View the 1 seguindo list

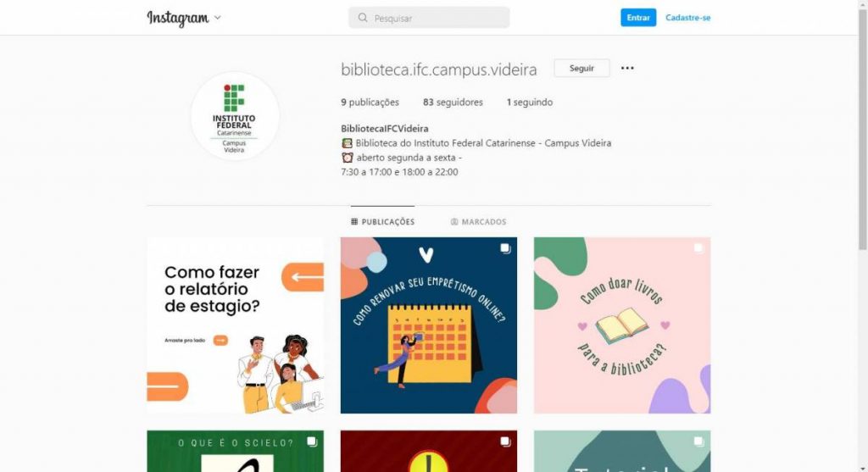[x=529, y=103]
